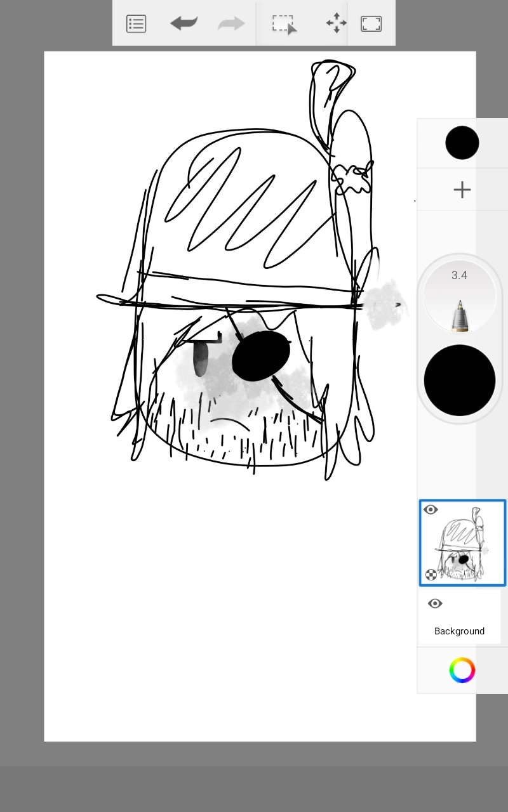
Task: Tap the large black brush color circle
Action: click(x=460, y=379)
